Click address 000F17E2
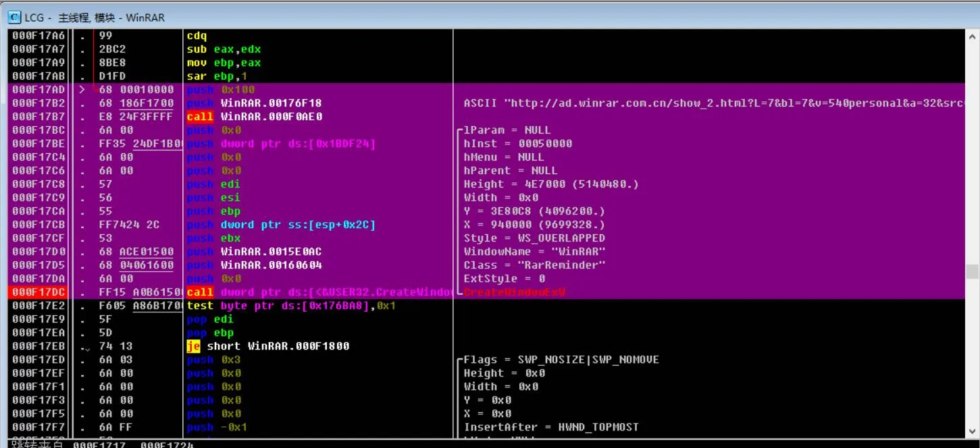The height and width of the screenshot is (448, 980). click(x=39, y=306)
